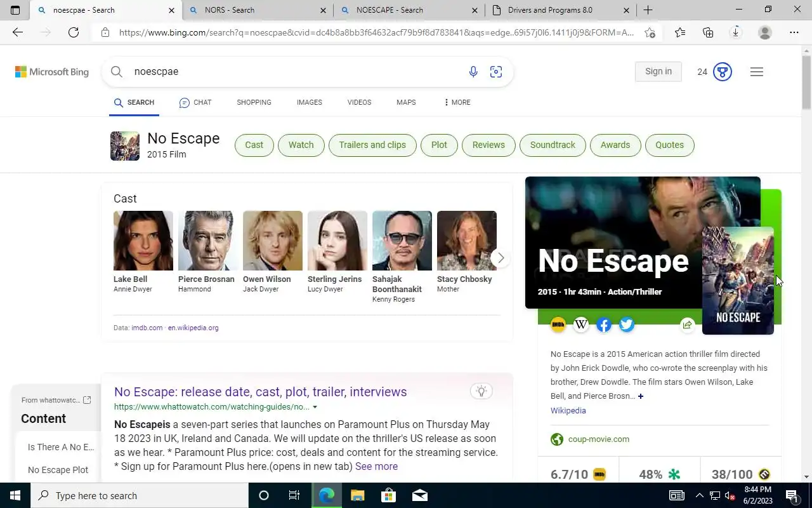Open Downloads icon in toolbar
The image size is (812, 508).
736,32
